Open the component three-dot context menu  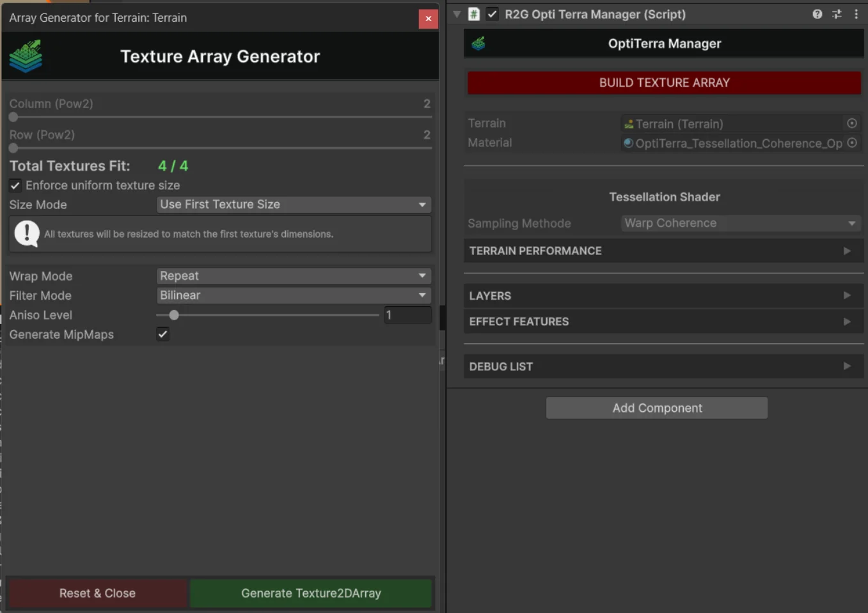(856, 14)
